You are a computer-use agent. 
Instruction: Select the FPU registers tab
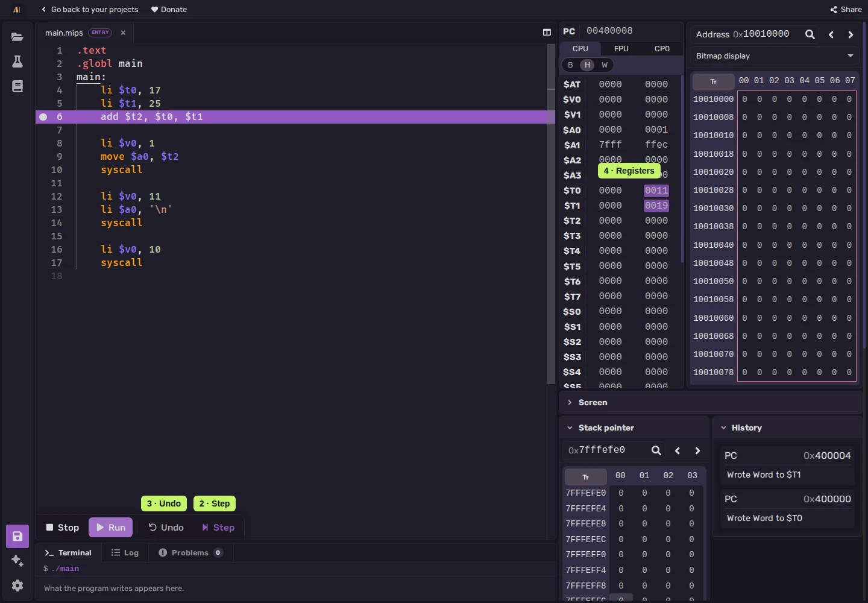click(x=621, y=49)
